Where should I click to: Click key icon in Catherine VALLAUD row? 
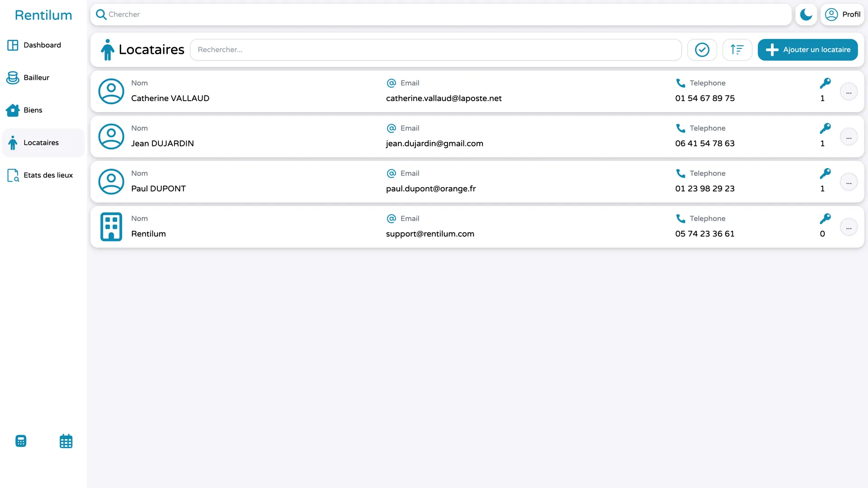tap(825, 83)
